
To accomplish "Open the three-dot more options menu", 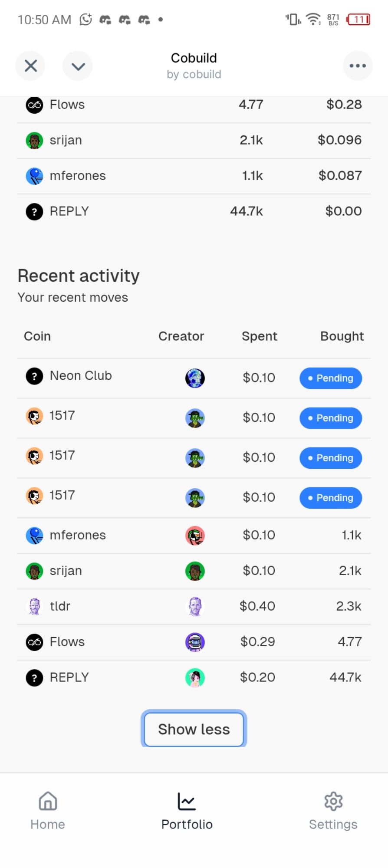I will tap(357, 66).
